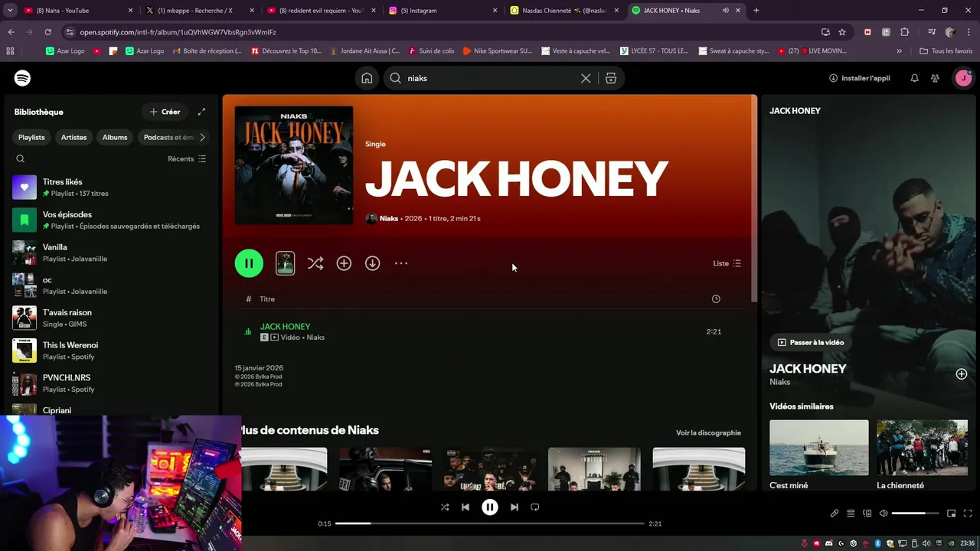This screenshot has width=980, height=551.
Task: Open the lyrics microphone icon
Action: tap(835, 514)
